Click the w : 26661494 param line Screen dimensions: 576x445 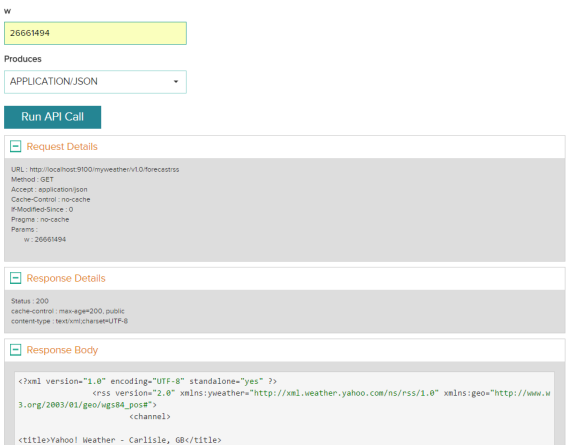pyautogui.click(x=45, y=239)
